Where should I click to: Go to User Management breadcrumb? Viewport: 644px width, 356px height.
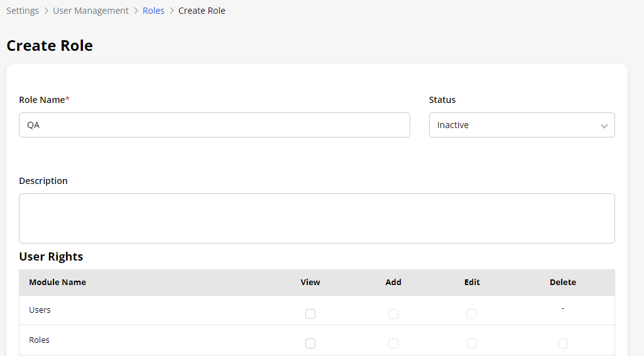click(90, 11)
